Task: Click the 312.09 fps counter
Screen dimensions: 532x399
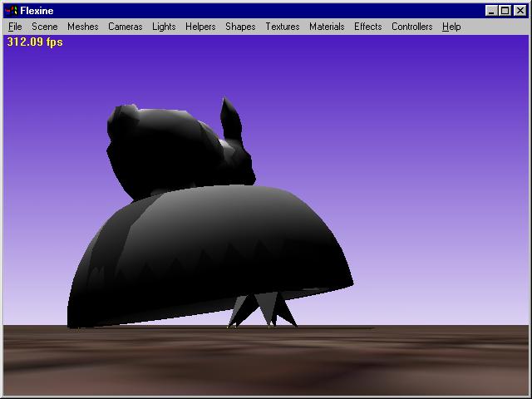Action: (x=35, y=42)
